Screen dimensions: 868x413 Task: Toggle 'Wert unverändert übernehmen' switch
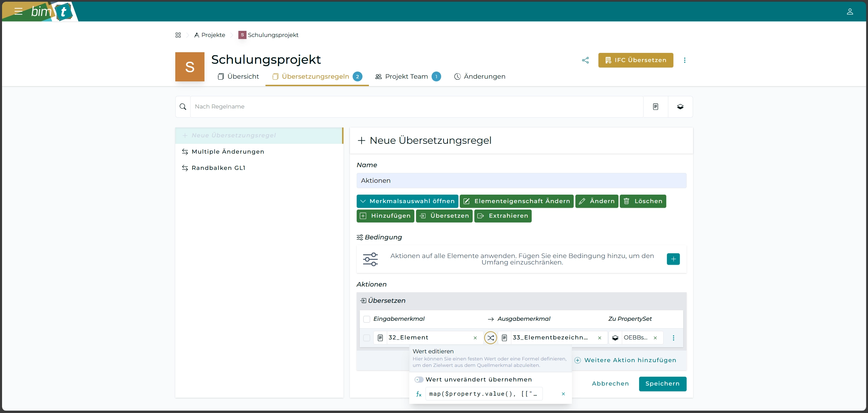(419, 380)
